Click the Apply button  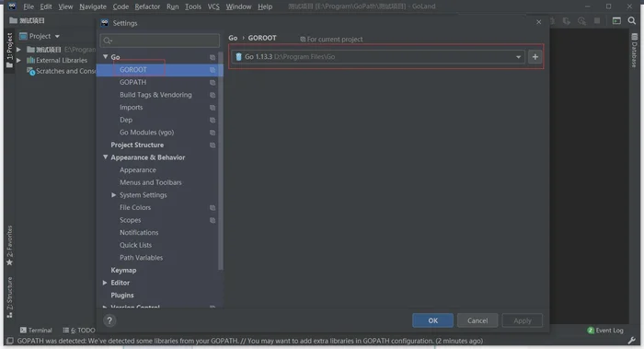pos(522,320)
